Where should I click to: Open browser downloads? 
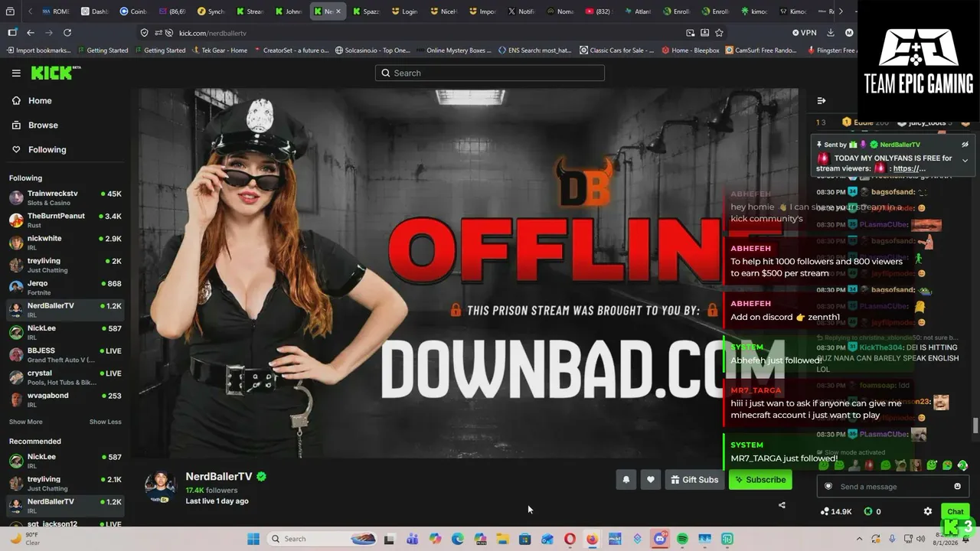[x=831, y=33]
